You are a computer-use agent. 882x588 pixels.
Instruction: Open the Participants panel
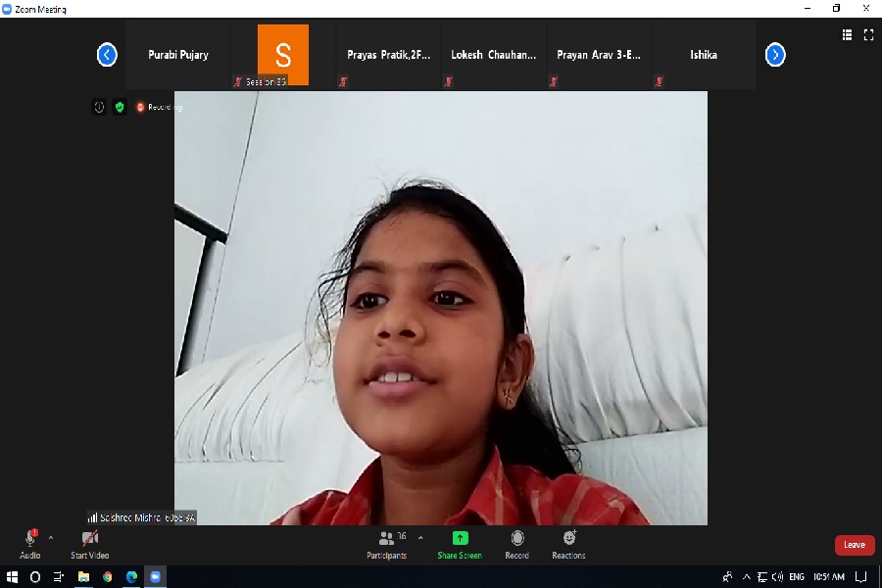point(388,539)
